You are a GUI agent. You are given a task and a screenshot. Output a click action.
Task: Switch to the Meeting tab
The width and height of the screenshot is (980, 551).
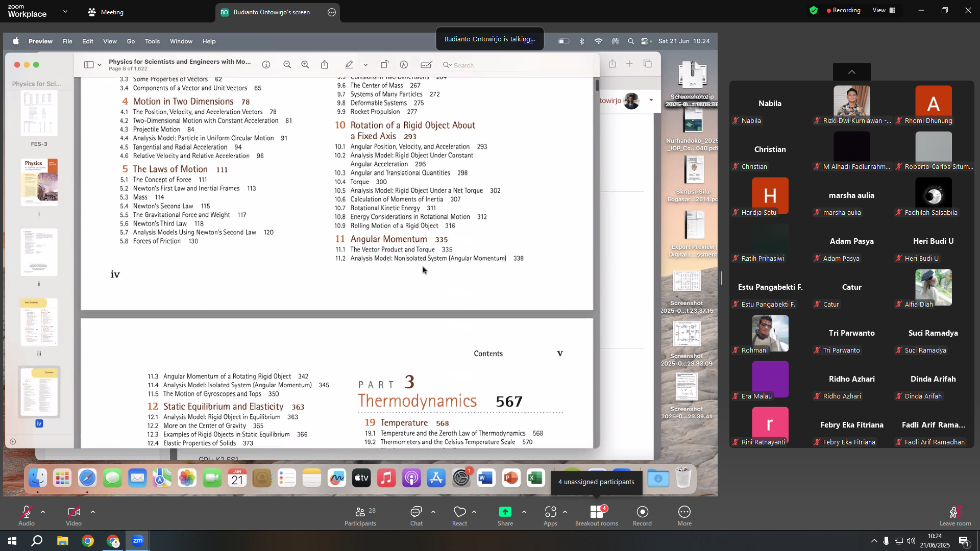[106, 12]
